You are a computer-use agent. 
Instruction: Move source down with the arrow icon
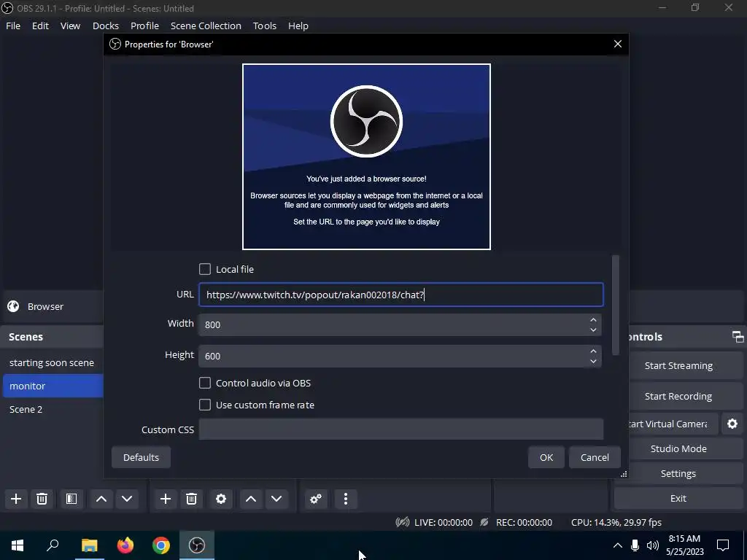pos(276,499)
